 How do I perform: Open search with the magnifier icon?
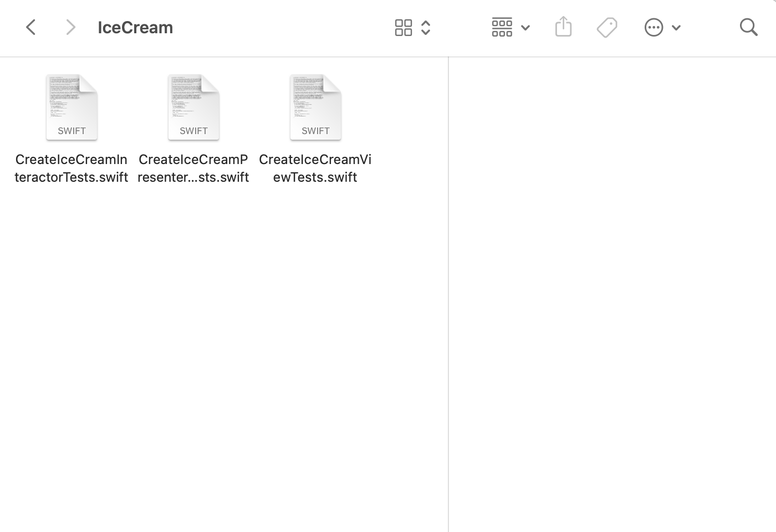pyautogui.click(x=748, y=27)
